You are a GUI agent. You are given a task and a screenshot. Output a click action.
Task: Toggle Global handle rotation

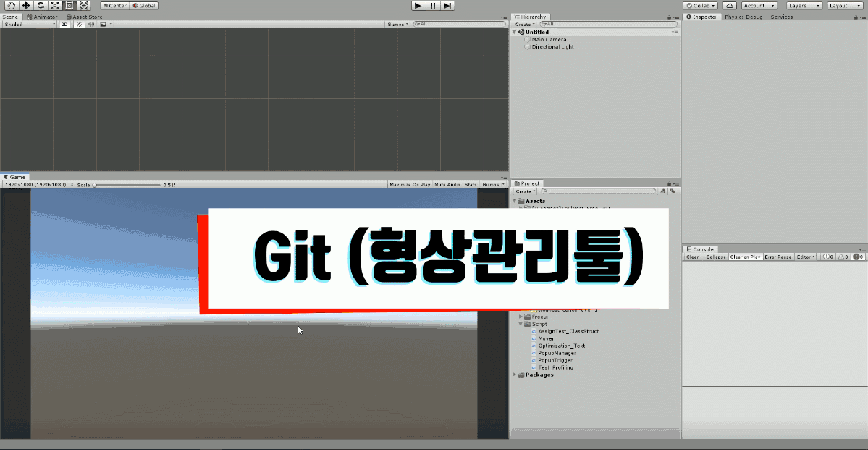[144, 6]
